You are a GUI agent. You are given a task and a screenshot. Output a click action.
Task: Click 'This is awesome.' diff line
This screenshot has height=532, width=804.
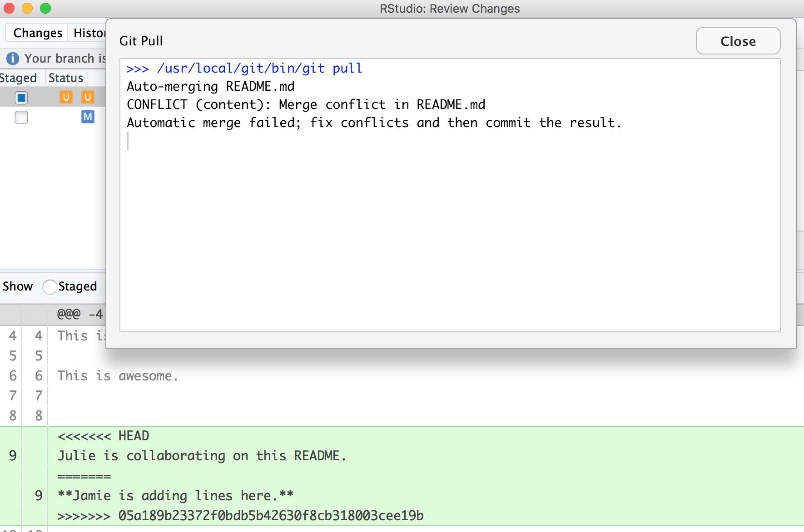[x=118, y=376]
